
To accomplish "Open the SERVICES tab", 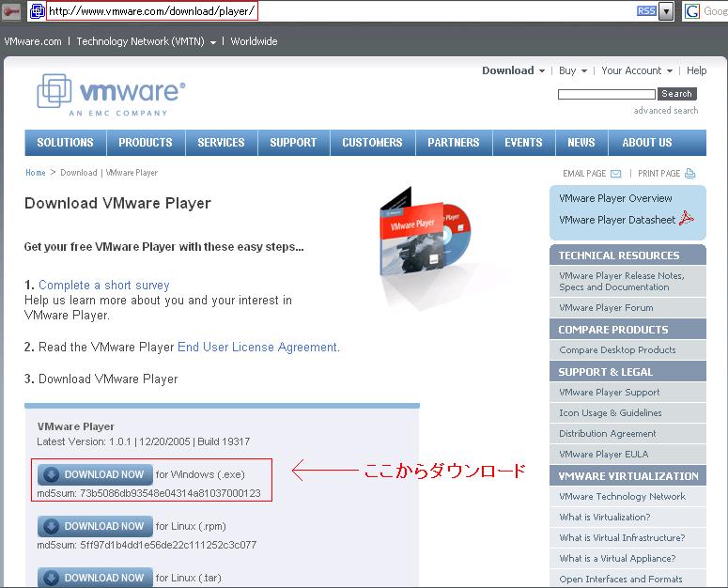I will tap(221, 143).
